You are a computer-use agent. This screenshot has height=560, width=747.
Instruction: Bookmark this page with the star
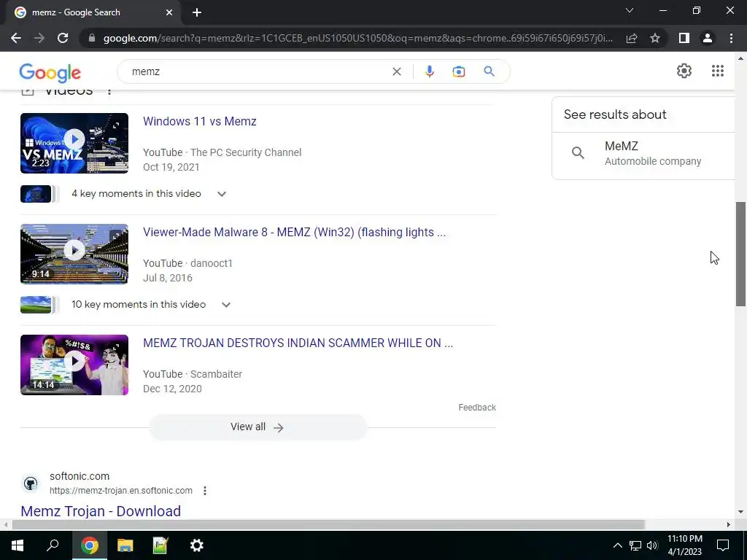coord(655,38)
